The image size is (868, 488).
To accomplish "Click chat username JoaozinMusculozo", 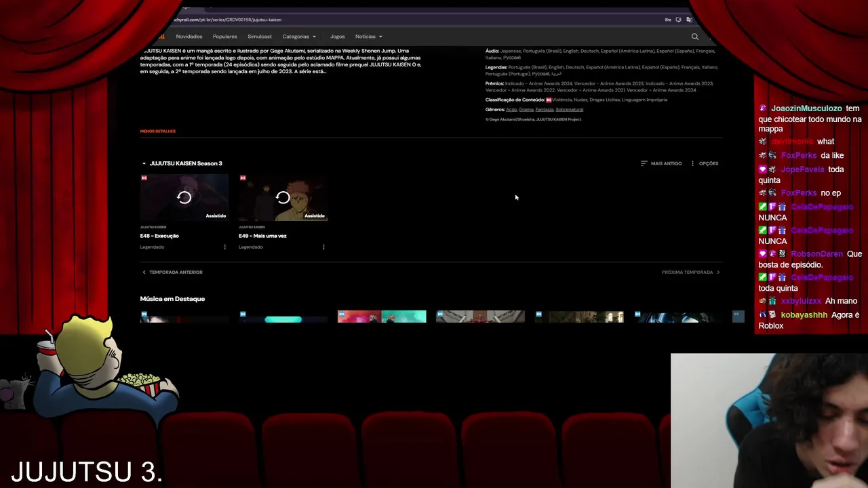I will coord(806,108).
